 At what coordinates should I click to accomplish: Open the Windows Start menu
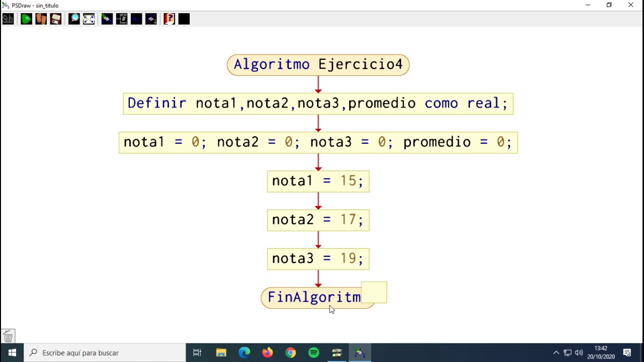[x=12, y=353]
